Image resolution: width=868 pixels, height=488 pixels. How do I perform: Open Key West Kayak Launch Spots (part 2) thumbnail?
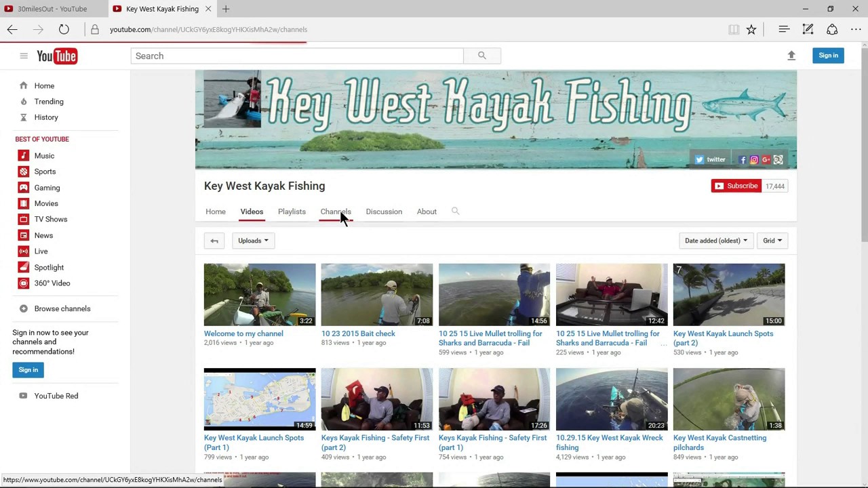point(729,295)
